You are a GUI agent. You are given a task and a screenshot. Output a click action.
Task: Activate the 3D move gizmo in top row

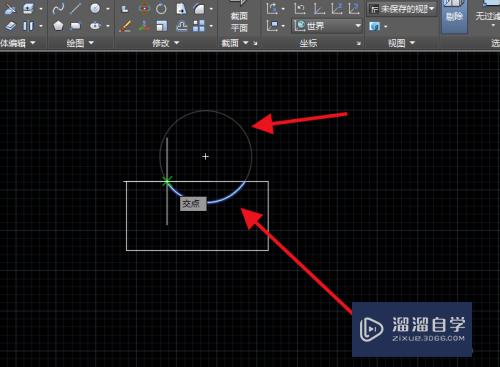[x=144, y=9]
